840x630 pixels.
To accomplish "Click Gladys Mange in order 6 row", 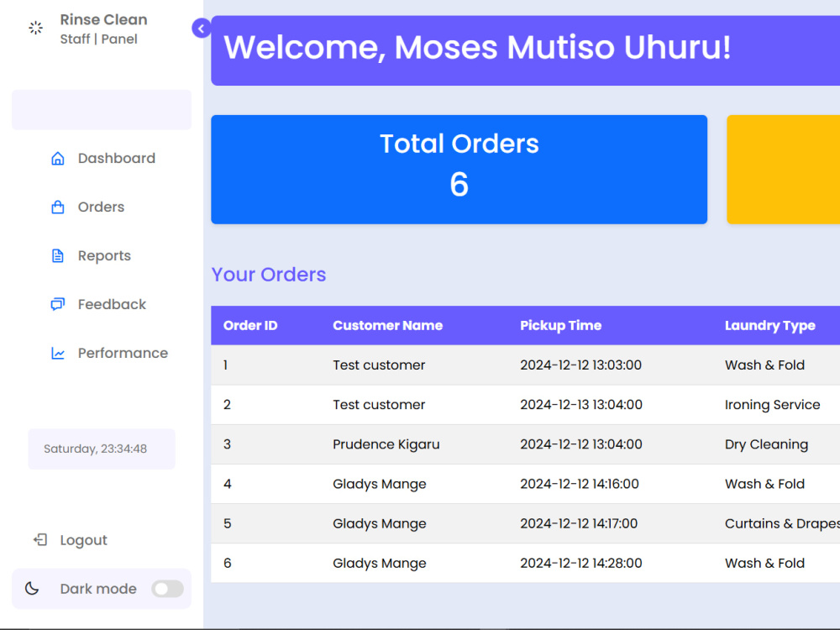I will [x=380, y=564].
